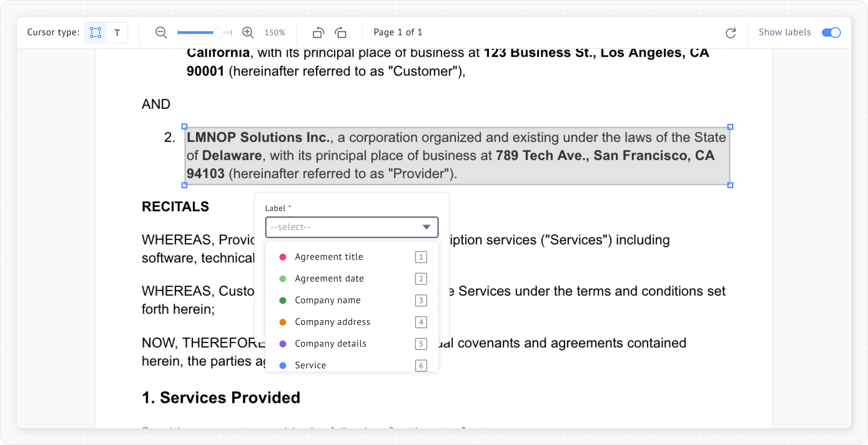Screen dimensions: 868x445
Task: Choose Agreement date label option
Action: [329, 278]
